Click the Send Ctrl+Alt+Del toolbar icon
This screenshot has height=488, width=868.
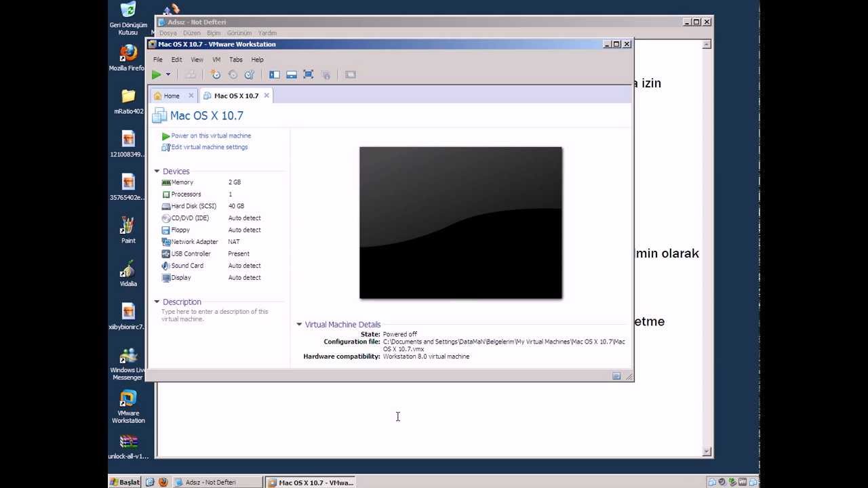pos(191,75)
